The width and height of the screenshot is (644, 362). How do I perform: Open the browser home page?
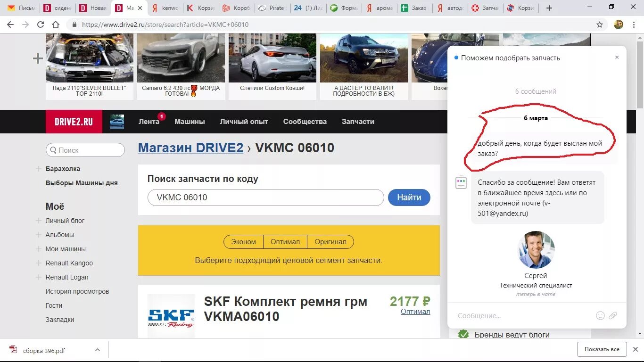tap(56, 25)
